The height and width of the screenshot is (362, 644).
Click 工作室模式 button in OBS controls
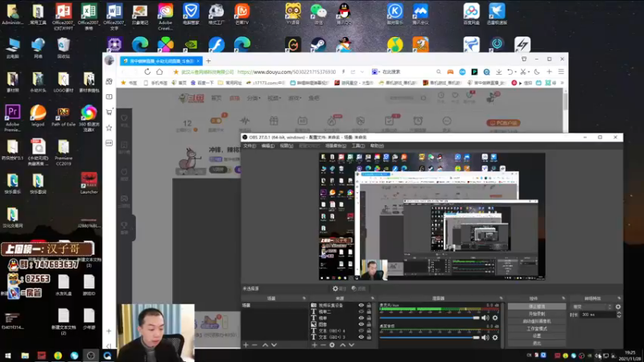coord(537,329)
